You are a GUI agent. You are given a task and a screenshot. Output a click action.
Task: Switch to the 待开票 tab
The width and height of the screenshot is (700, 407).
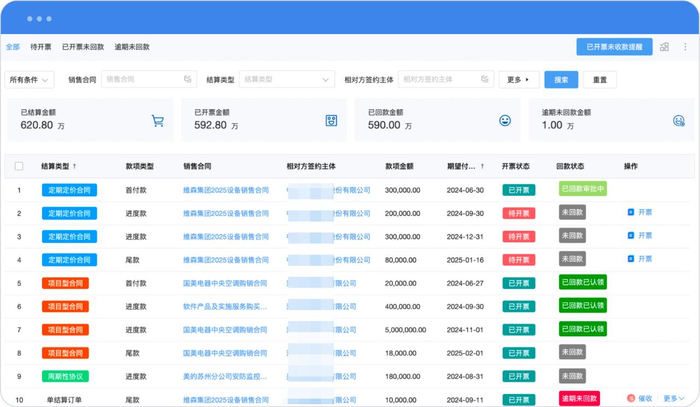(41, 47)
